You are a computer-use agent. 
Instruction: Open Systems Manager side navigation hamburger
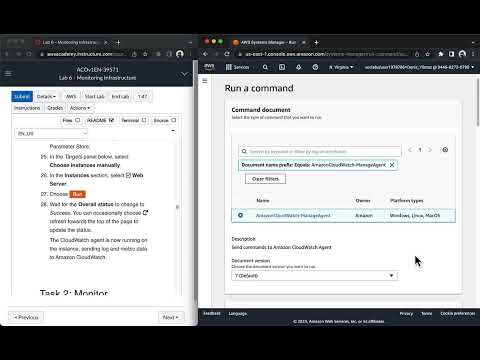(x=205, y=81)
